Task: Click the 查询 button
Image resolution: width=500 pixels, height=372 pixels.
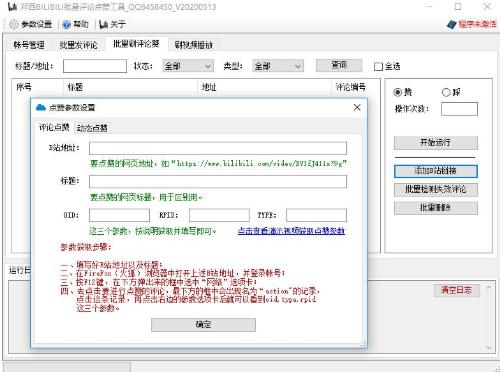Action: pyautogui.click(x=339, y=65)
